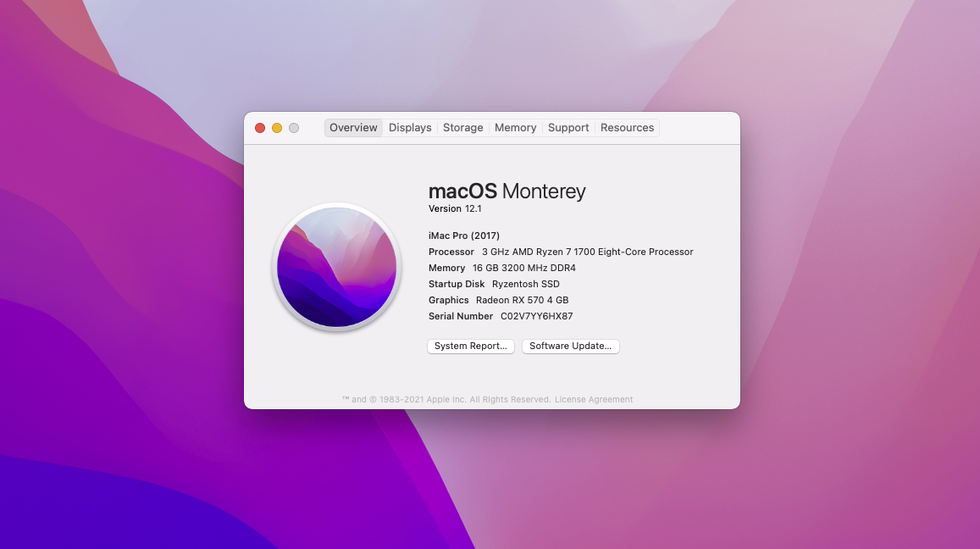Viewport: 980px width, 549px height.
Task: Click the macOS Monterey title text
Action: coord(507,191)
